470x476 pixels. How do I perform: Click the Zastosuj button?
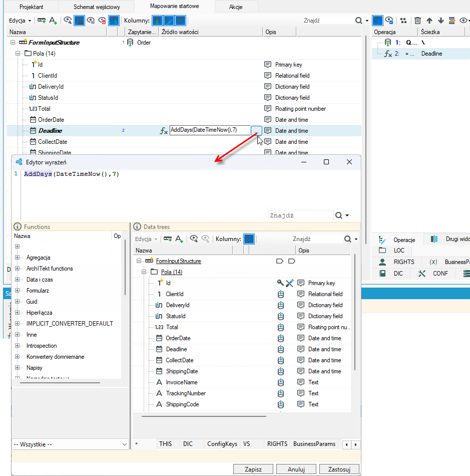click(x=339, y=469)
